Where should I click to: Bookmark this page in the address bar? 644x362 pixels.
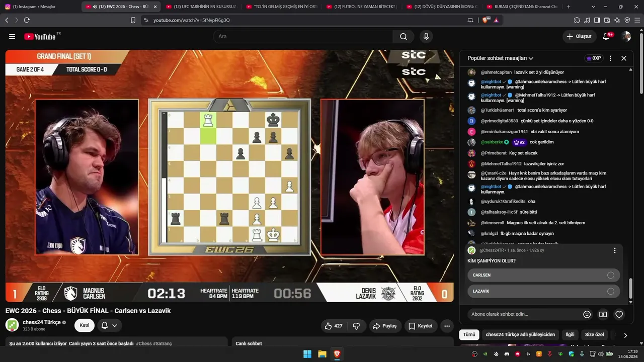[133, 20]
